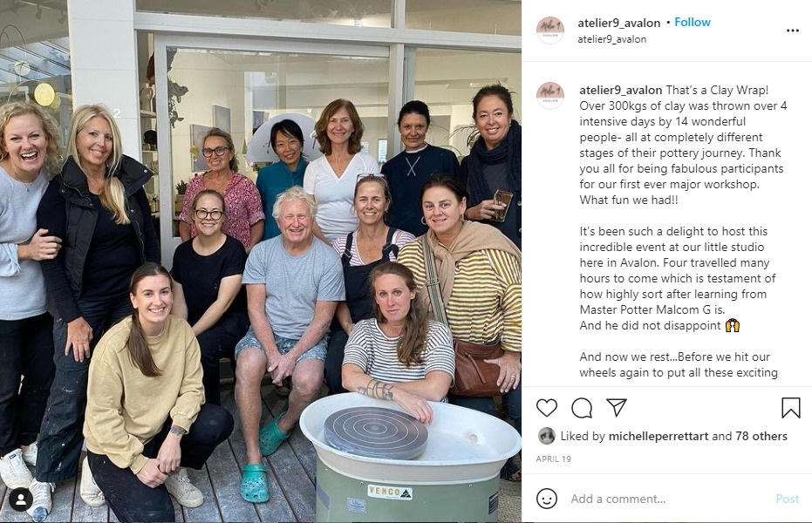This screenshot has width=812, height=523.
Task: Show tagged people icon on photo
Action: coord(21,499)
